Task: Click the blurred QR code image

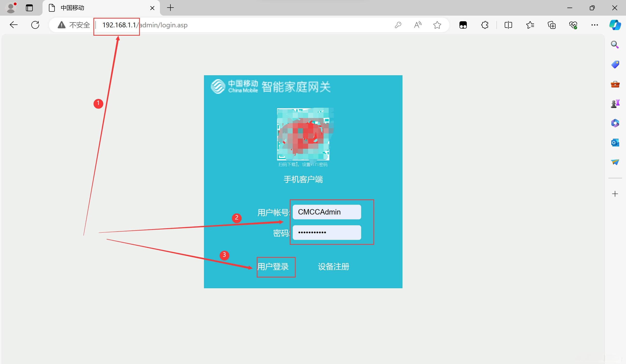Action: click(x=303, y=134)
